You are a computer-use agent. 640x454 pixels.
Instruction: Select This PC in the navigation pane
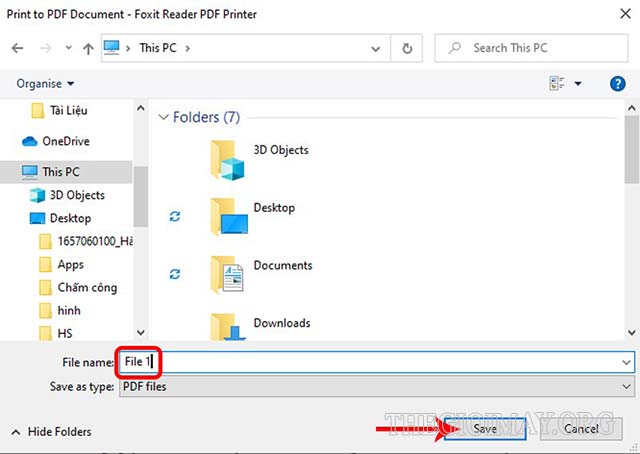66,172
